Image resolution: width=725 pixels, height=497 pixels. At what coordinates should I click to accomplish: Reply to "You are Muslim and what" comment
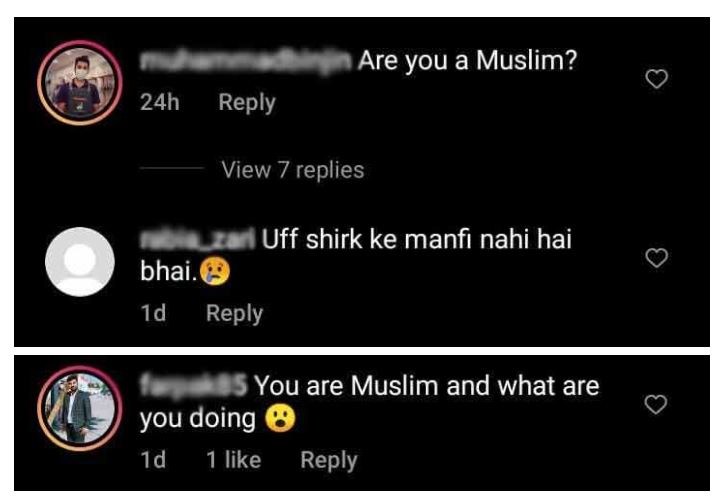click(x=329, y=460)
